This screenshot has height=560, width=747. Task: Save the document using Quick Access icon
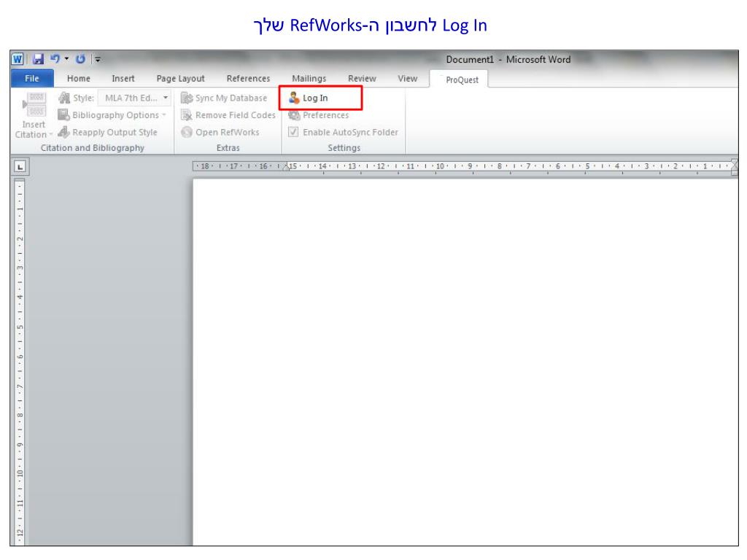[38, 59]
